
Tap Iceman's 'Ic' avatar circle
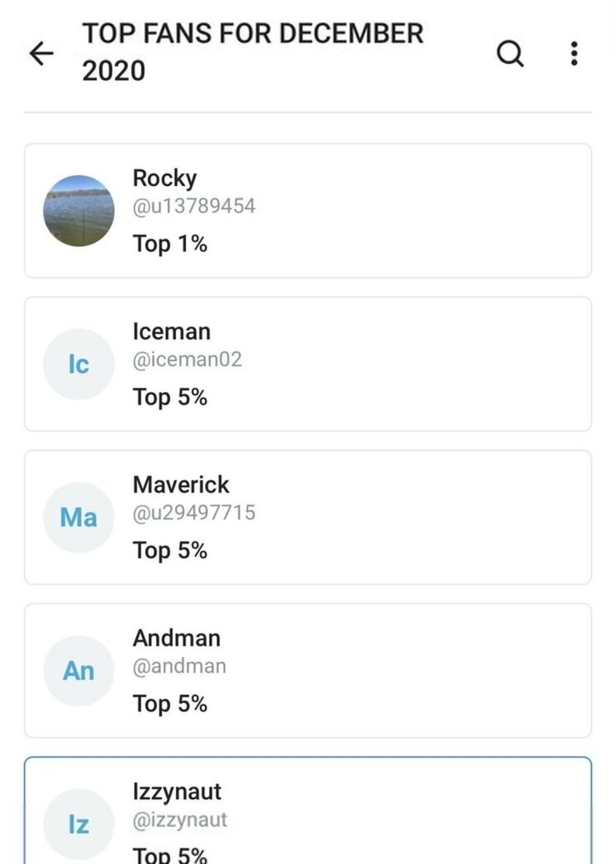[79, 364]
